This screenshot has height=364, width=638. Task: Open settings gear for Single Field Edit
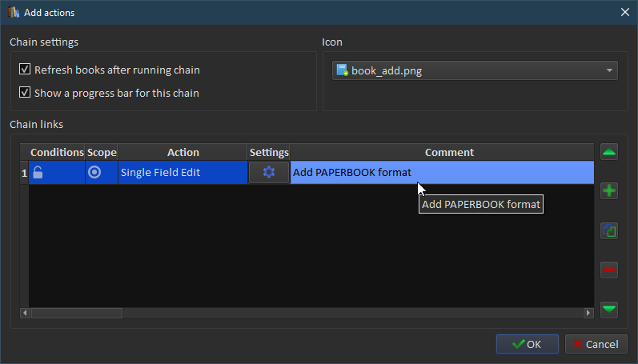[x=268, y=173]
